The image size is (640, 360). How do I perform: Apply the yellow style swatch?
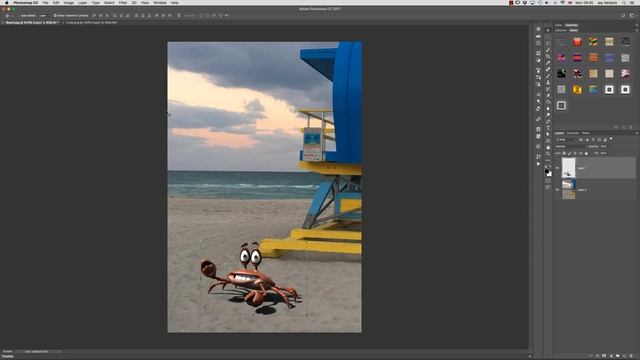[577, 89]
